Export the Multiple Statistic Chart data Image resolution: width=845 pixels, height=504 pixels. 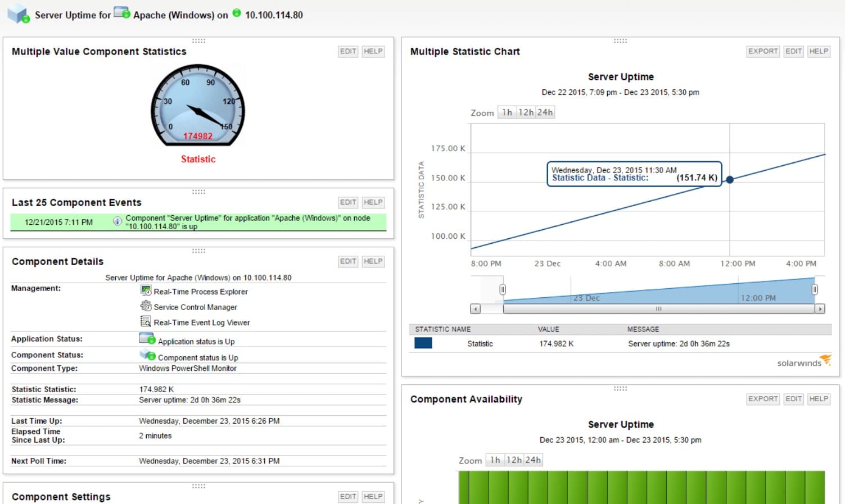pos(762,51)
